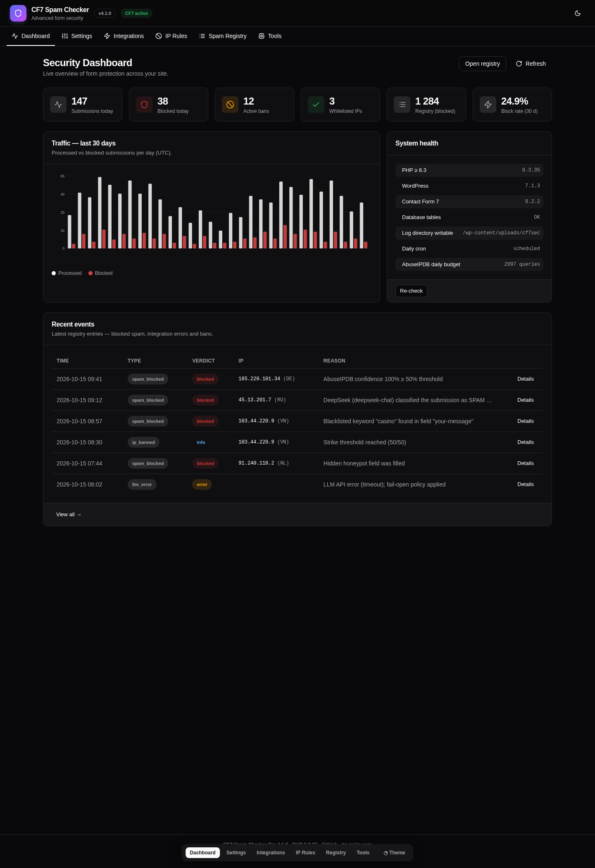Click the CF7 active status badge
This screenshot has height=868, width=595.
(136, 13)
